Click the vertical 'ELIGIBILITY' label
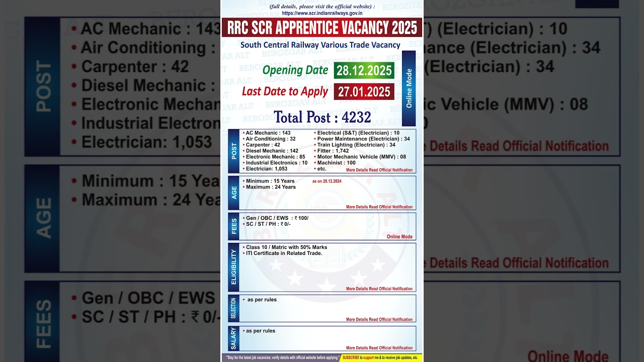 coord(234,267)
